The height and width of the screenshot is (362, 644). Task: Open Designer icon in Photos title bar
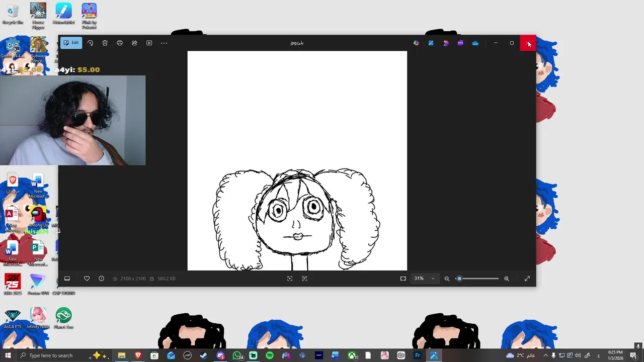point(446,43)
